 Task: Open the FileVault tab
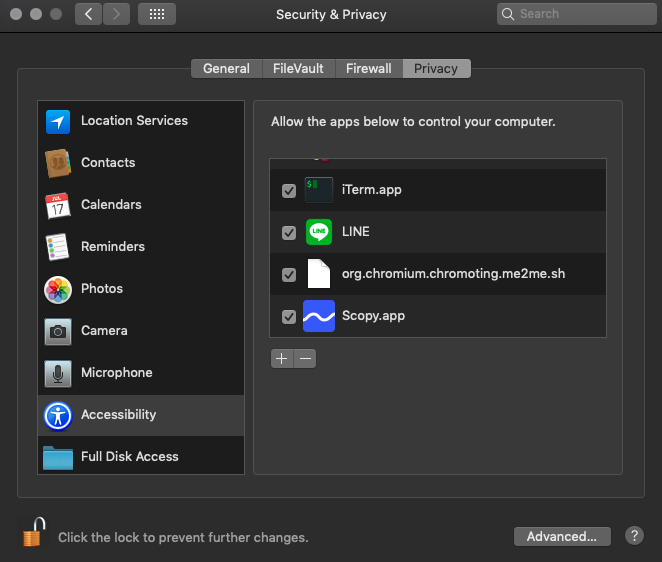coord(298,68)
